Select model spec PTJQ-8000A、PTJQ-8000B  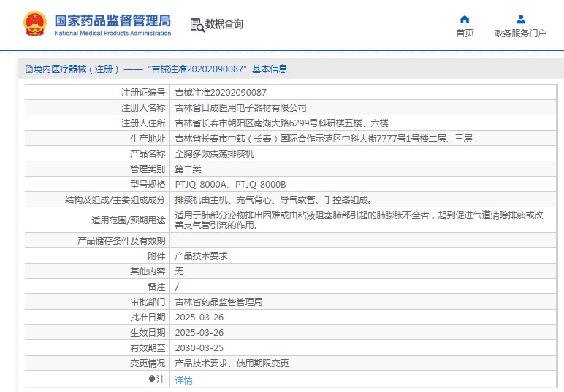point(230,185)
